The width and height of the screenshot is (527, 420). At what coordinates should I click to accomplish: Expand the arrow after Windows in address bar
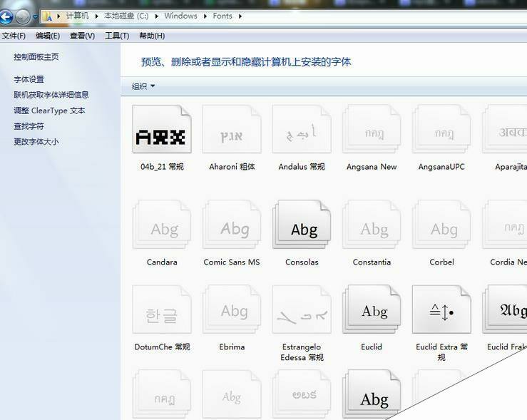pos(204,16)
